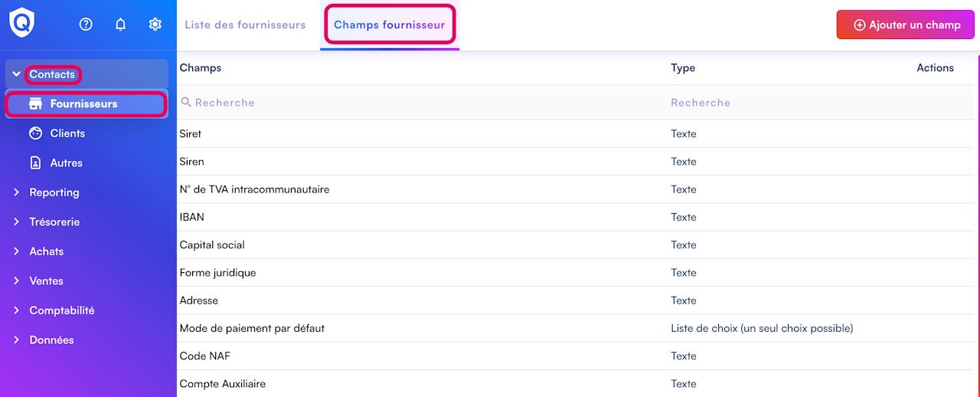Switch to Liste des fournisseurs tab

tap(245, 25)
